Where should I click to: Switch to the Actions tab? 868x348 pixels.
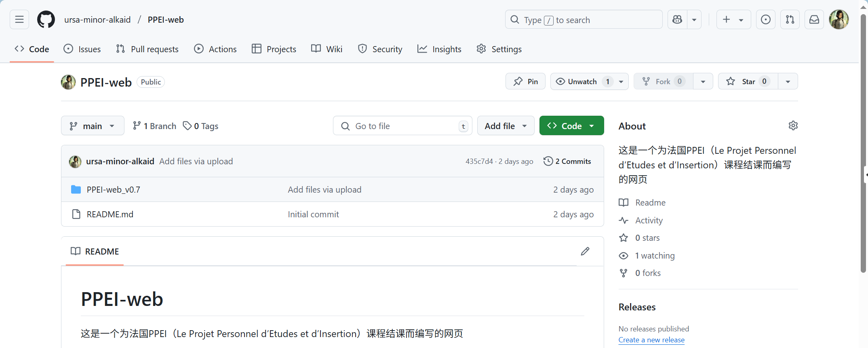click(215, 49)
